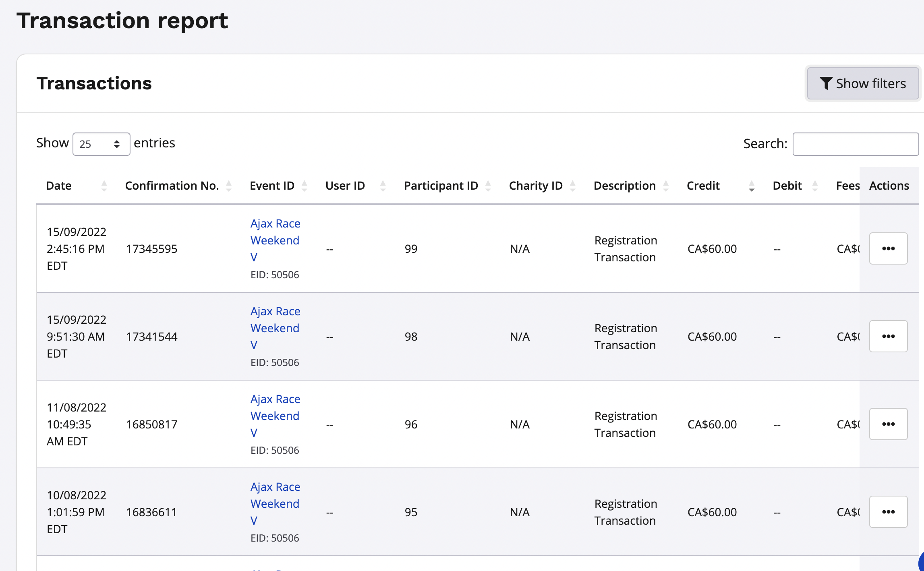Screen dimensions: 924x571
Task: Sort the Description column
Action: pyautogui.click(x=667, y=186)
